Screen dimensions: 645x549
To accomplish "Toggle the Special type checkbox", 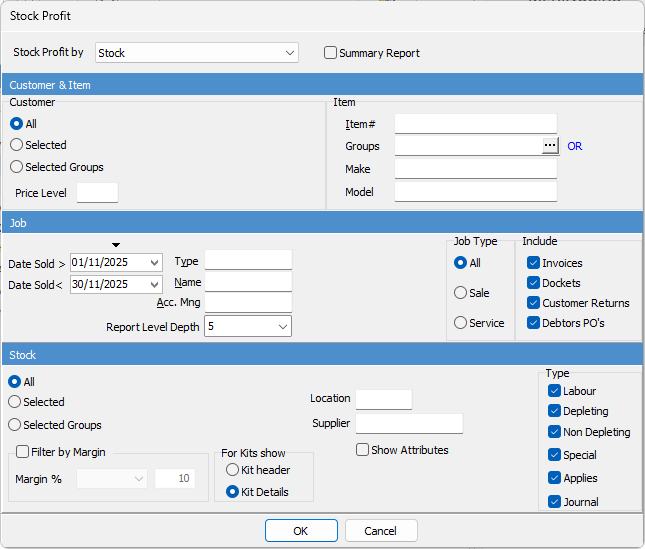I will point(555,455).
